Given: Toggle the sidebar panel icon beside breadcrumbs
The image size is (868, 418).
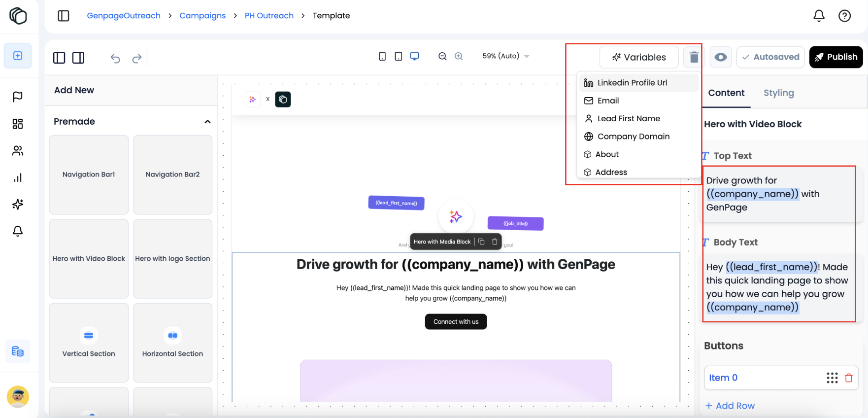Looking at the screenshot, I should point(64,16).
